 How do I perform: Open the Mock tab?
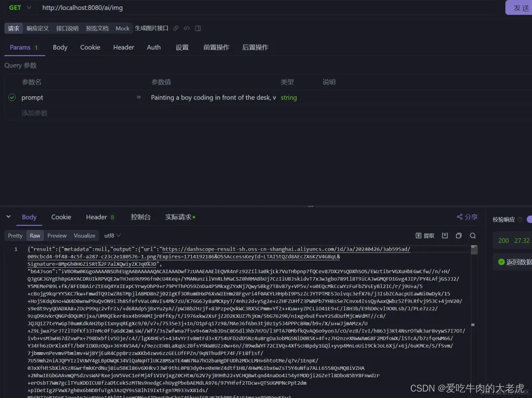coord(123,28)
